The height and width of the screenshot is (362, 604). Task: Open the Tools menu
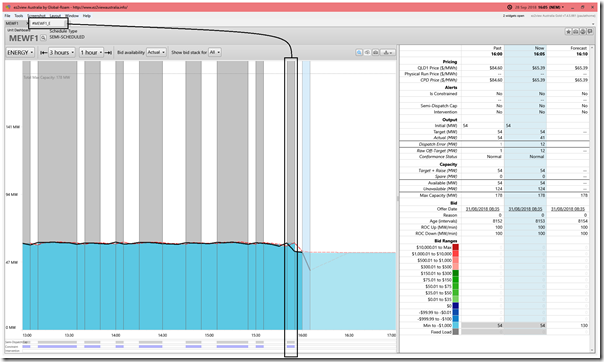[x=18, y=16]
